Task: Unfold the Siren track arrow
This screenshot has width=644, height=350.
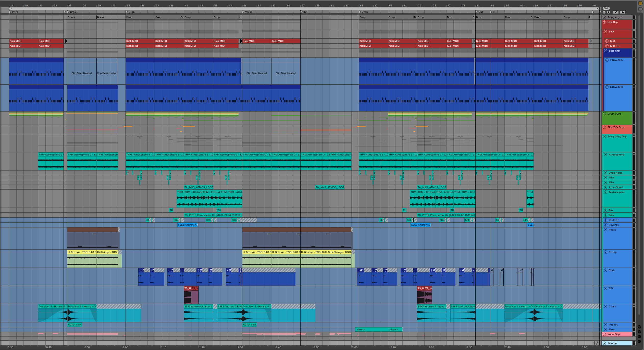Action: 605,330
